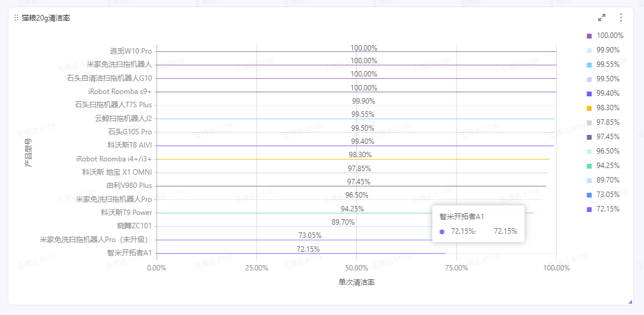Toggle the 99.55% legend swatch
This screenshot has width=644, height=315.
[589, 65]
